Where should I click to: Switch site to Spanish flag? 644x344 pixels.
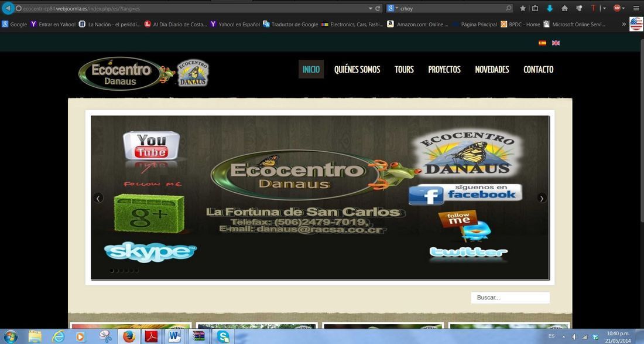(x=542, y=43)
